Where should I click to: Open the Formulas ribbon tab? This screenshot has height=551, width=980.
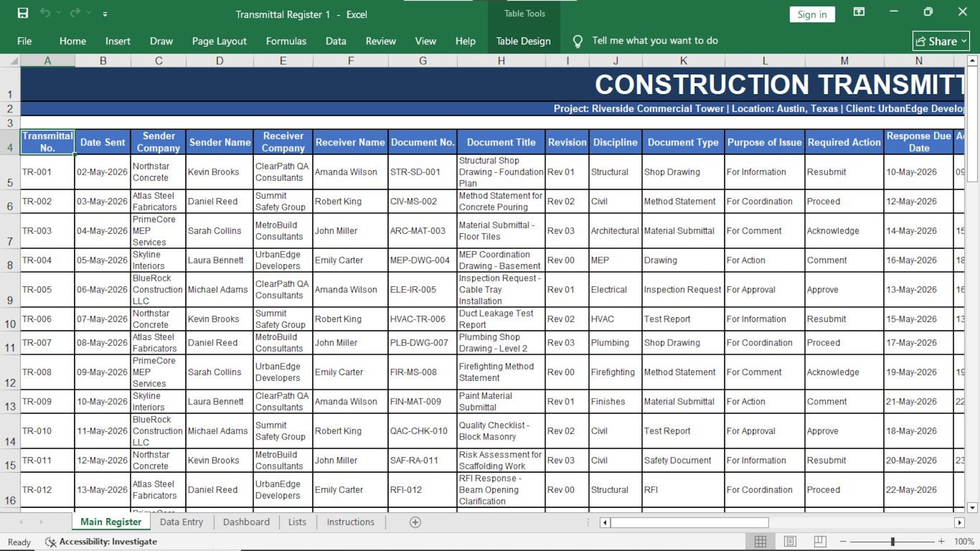[x=286, y=41]
